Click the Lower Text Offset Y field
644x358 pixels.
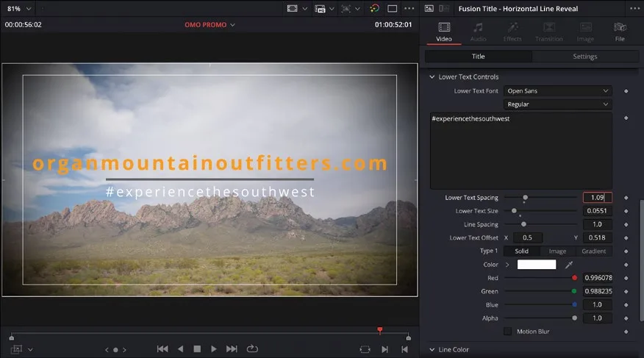(x=597, y=237)
